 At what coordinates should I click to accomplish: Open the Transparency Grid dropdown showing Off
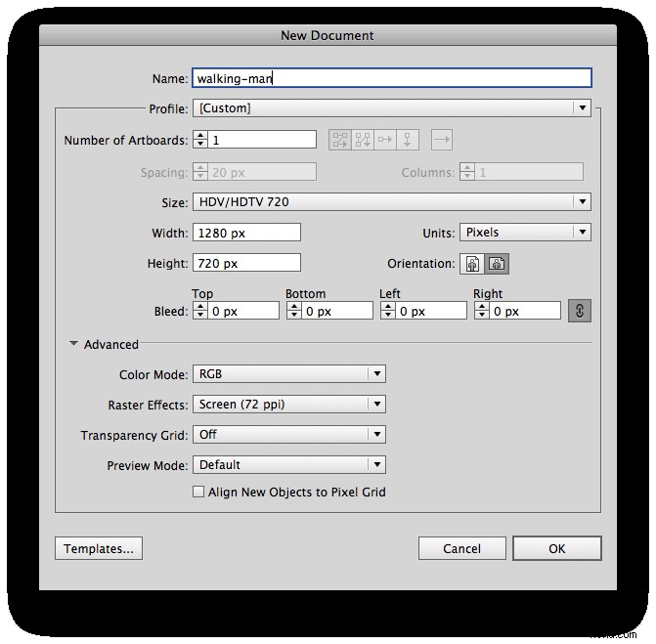(x=289, y=435)
